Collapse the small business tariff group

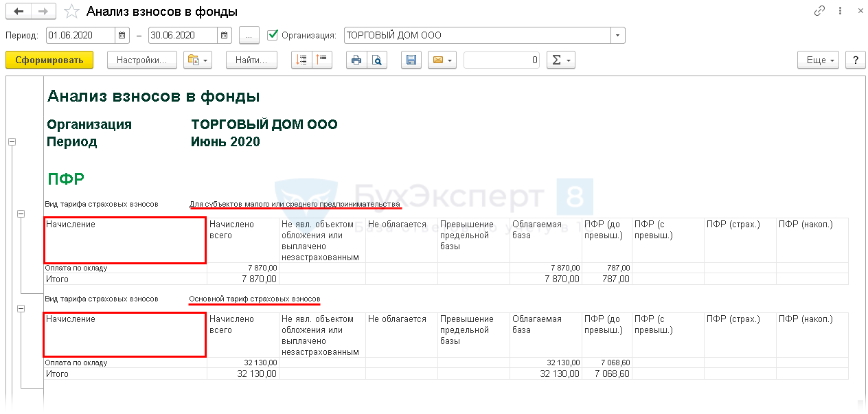tap(21, 214)
